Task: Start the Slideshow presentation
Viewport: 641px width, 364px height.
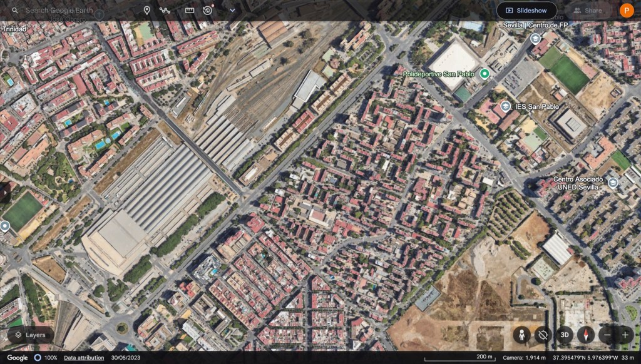Action: (526, 11)
